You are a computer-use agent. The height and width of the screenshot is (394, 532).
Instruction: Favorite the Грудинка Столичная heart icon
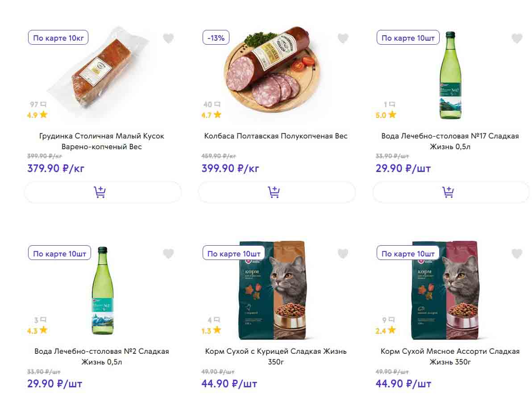point(168,39)
